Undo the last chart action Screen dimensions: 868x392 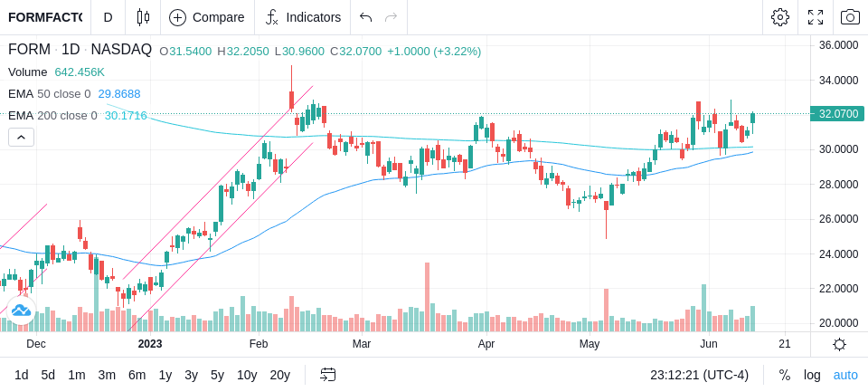click(x=365, y=17)
